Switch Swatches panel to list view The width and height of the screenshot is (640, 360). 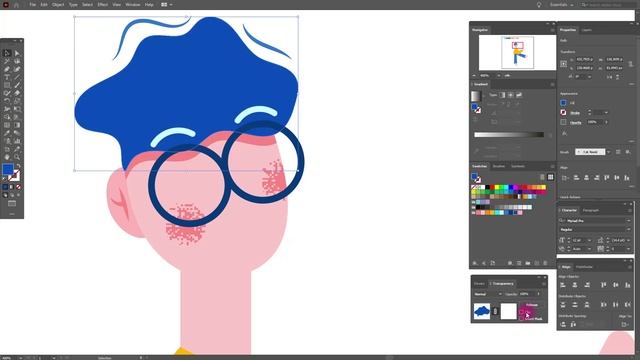point(542,177)
